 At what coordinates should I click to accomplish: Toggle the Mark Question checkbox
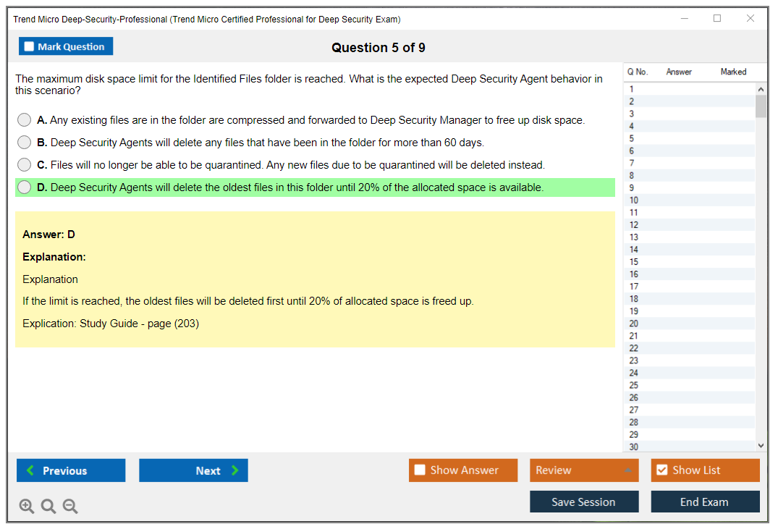30,47
